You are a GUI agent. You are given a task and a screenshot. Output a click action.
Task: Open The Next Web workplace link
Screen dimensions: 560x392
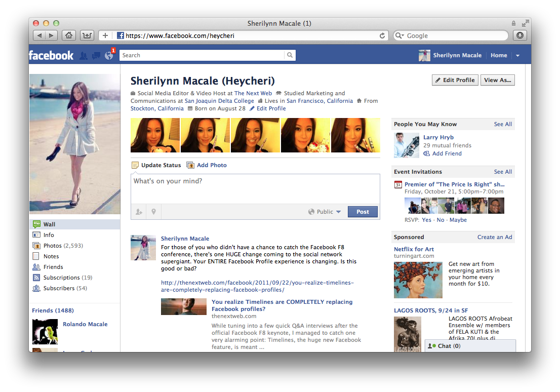click(x=253, y=93)
